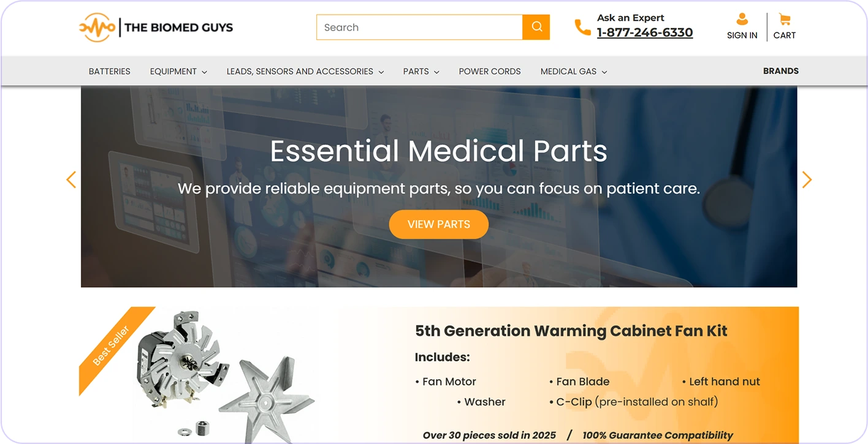This screenshot has height=444, width=868.
Task: Click the orange search magnifier button
Action: pos(536,27)
